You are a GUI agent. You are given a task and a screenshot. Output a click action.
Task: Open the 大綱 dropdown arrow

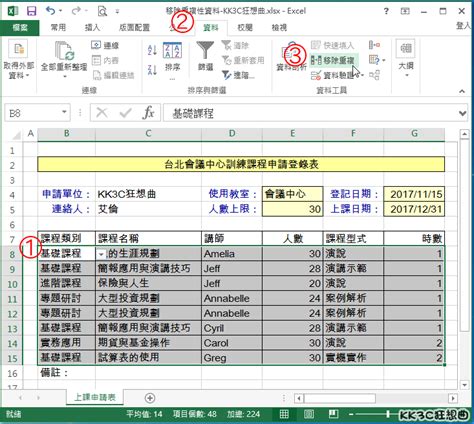tap(406, 76)
